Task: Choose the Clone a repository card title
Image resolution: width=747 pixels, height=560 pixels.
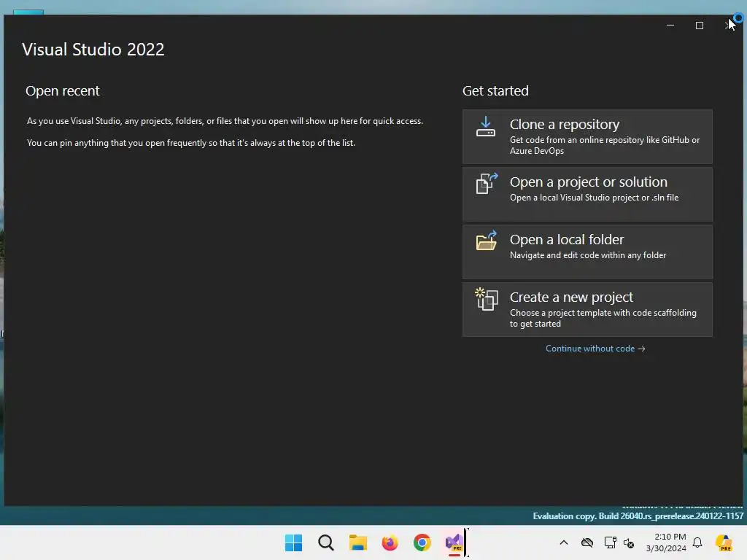Action: tap(565, 124)
